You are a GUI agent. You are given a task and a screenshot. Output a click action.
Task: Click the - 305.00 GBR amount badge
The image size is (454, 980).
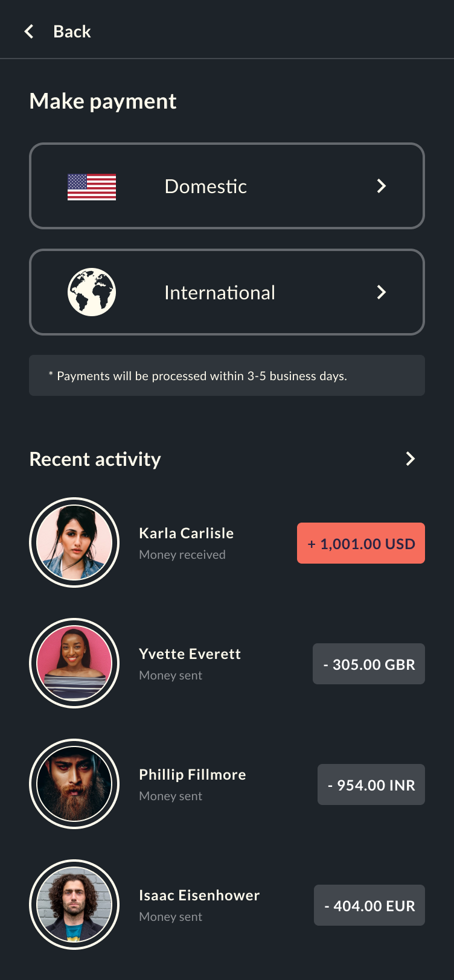369,664
